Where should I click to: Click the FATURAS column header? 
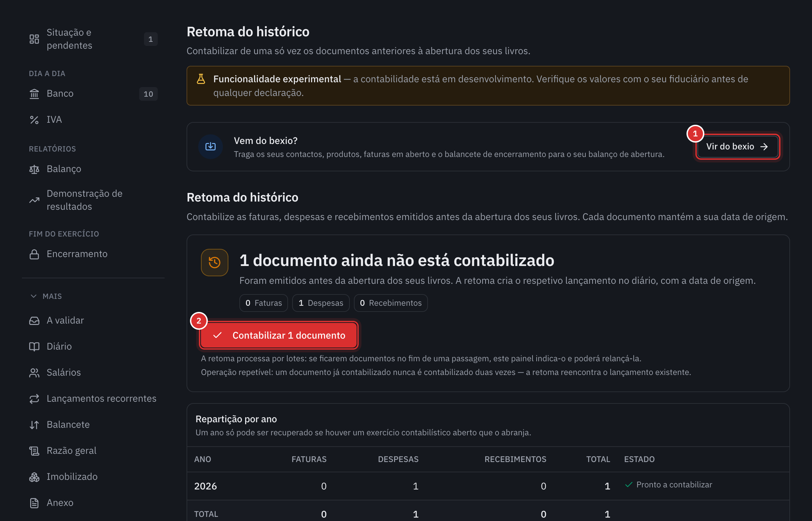[309, 459]
